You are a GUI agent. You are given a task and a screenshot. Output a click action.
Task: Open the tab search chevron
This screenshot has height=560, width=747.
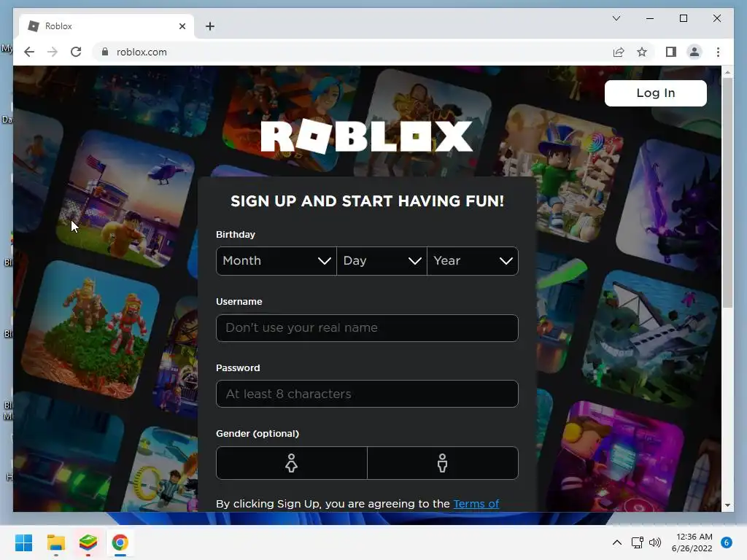click(616, 18)
